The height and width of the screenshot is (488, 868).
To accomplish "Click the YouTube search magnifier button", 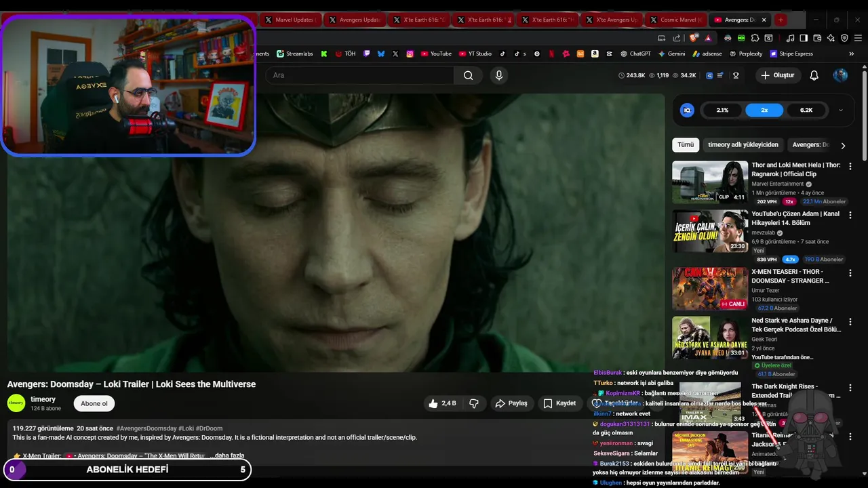I will point(468,75).
